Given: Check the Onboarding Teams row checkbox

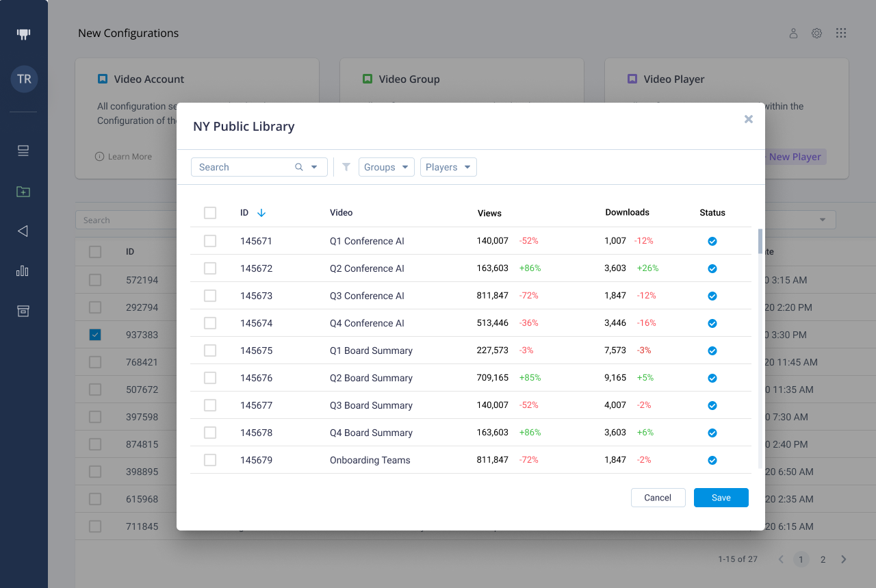Looking at the screenshot, I should coord(210,460).
